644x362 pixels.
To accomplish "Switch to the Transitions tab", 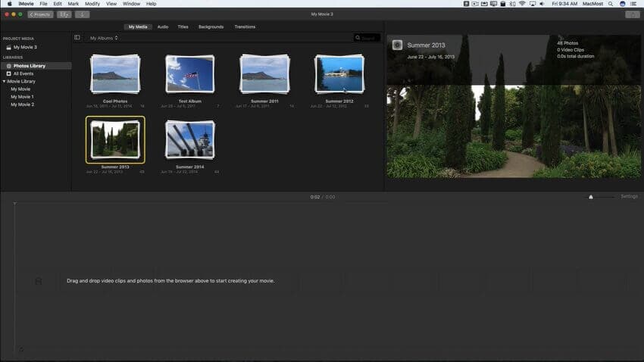I will tap(245, 27).
